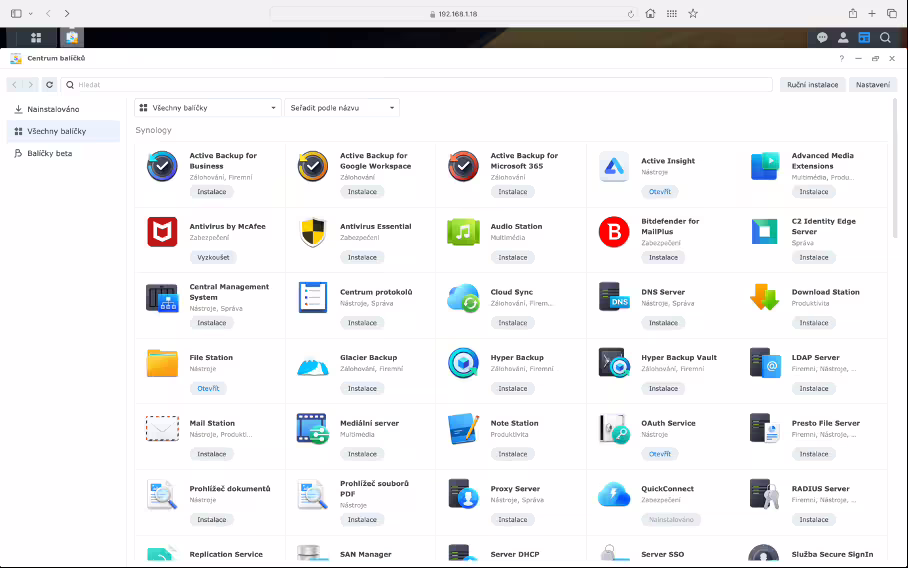This screenshot has height=568, width=908.
Task: Click the DSM search magnifier icon
Action: tap(885, 38)
